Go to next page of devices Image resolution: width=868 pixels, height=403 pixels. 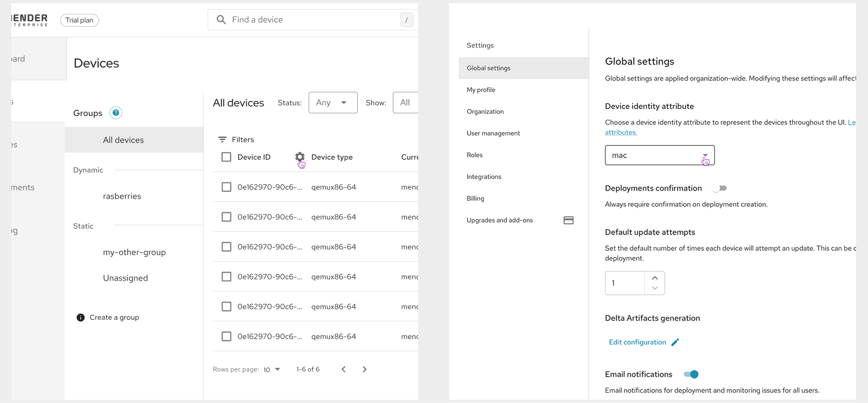point(365,369)
